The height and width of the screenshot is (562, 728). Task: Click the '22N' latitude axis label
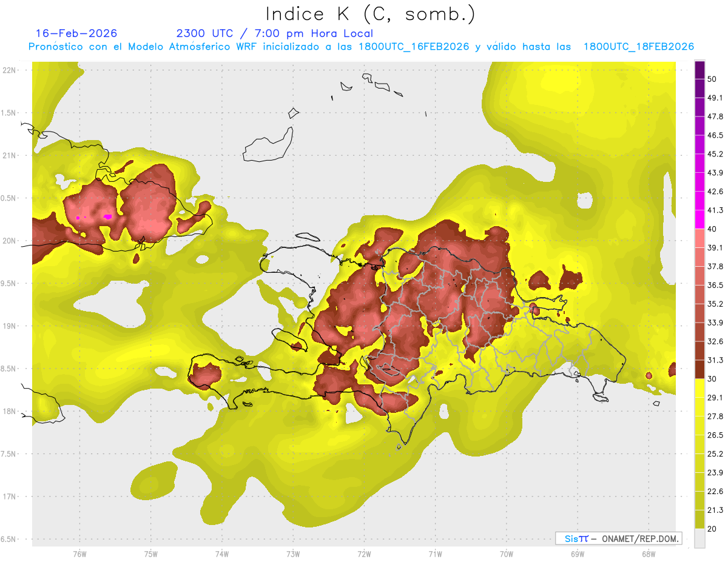coord(10,70)
